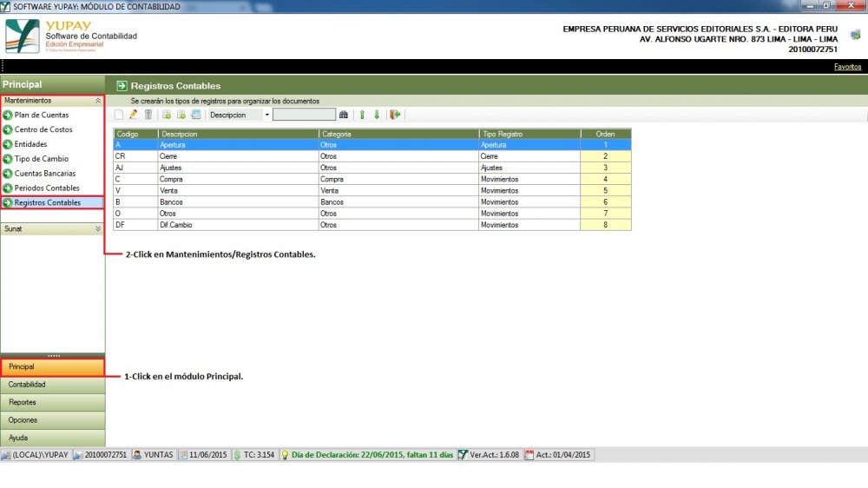The height and width of the screenshot is (488, 868).
Task: Sort by the Categoria column header
Action: (x=398, y=134)
